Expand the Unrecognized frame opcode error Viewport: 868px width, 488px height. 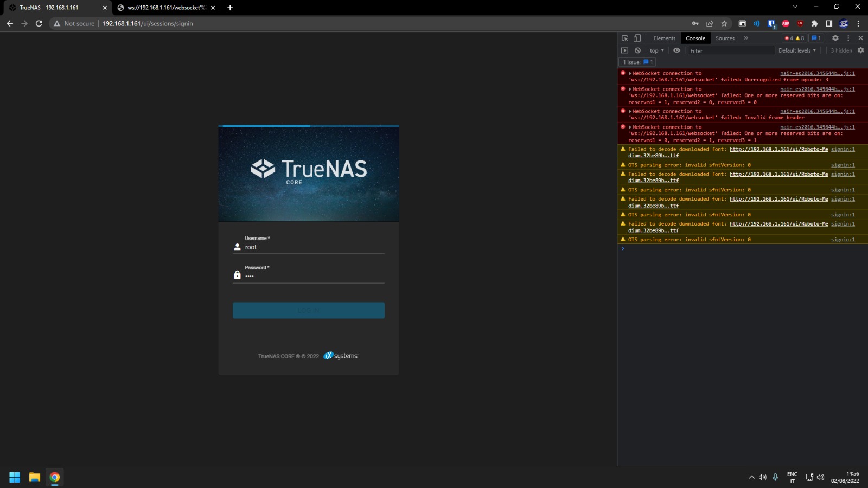pos(630,73)
